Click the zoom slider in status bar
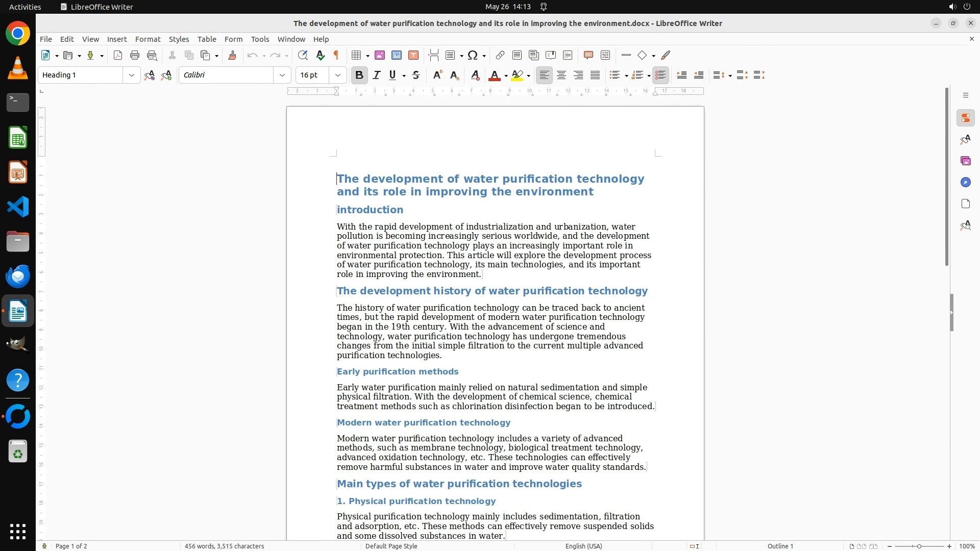The width and height of the screenshot is (980, 551). pos(919,546)
